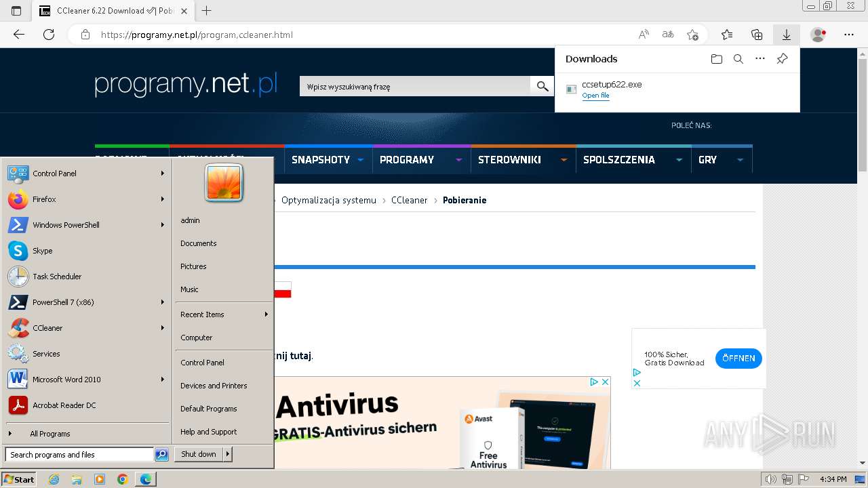The height and width of the screenshot is (488, 868).
Task: Launch Firefox from Start menu
Action: click(86, 199)
